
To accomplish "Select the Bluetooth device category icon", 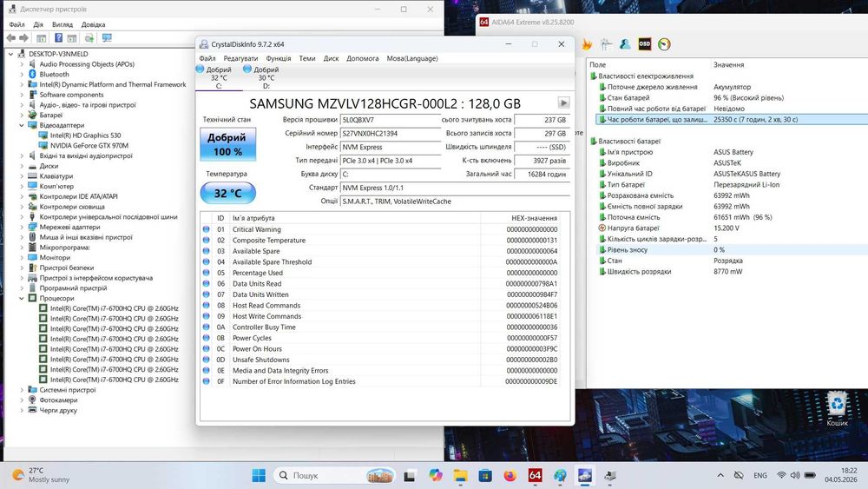I will (33, 74).
